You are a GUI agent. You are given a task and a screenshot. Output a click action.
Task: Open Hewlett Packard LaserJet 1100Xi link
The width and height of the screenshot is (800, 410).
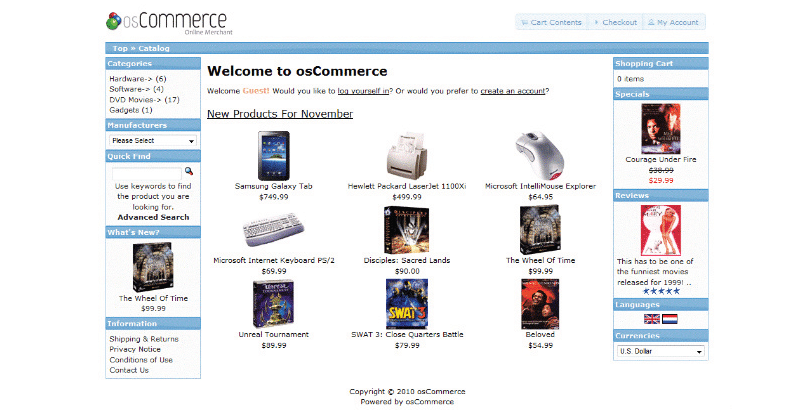[407, 187]
